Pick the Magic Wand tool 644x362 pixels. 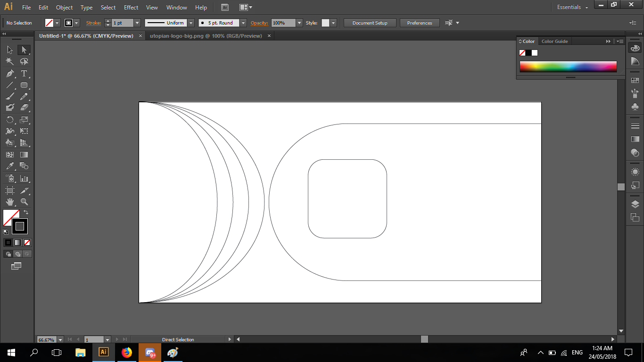click(10, 62)
